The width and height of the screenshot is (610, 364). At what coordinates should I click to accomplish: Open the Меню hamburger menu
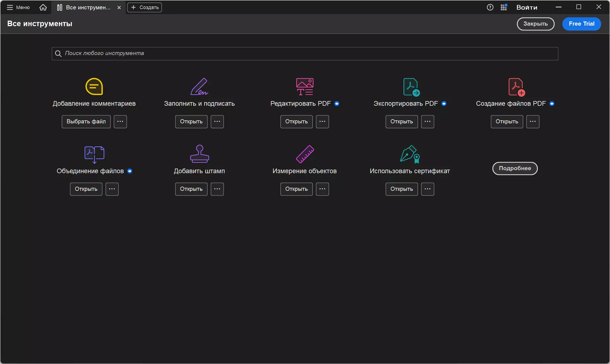(x=18, y=7)
